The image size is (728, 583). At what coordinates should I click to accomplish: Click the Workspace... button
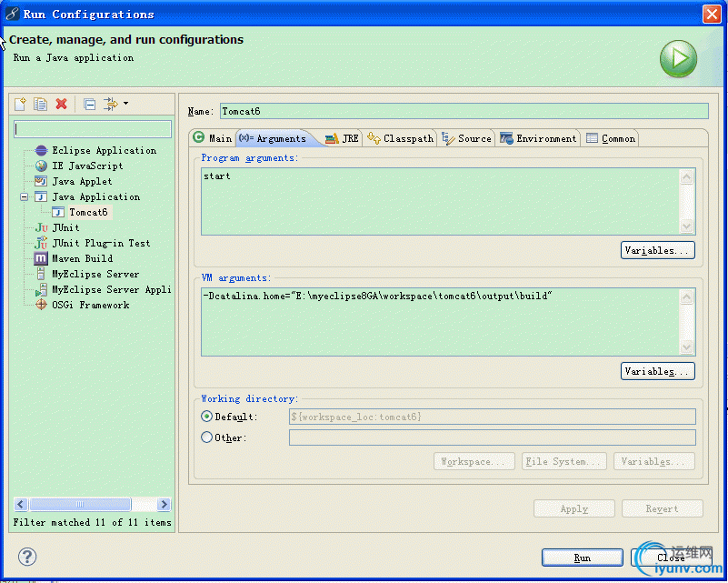474,461
